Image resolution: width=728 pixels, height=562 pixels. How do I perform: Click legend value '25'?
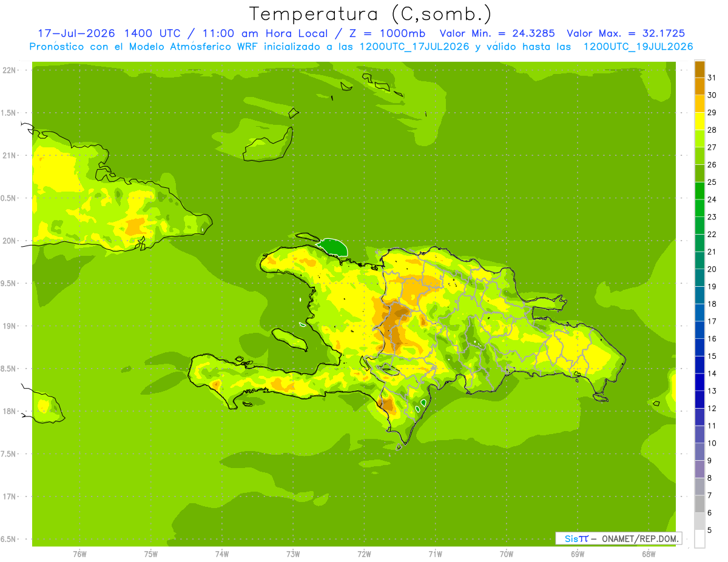pos(712,182)
